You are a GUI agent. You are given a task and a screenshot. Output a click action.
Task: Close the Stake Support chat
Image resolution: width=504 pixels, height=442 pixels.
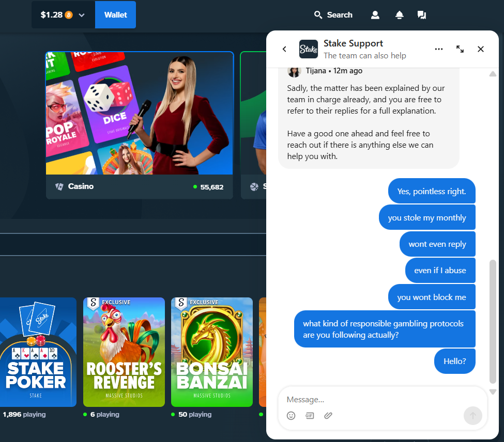pos(481,49)
